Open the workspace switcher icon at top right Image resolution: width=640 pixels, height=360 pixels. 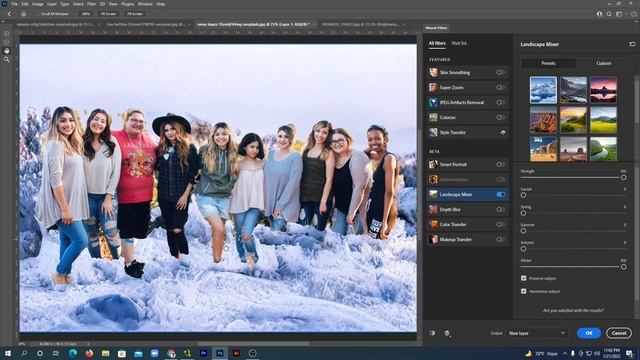click(x=619, y=14)
